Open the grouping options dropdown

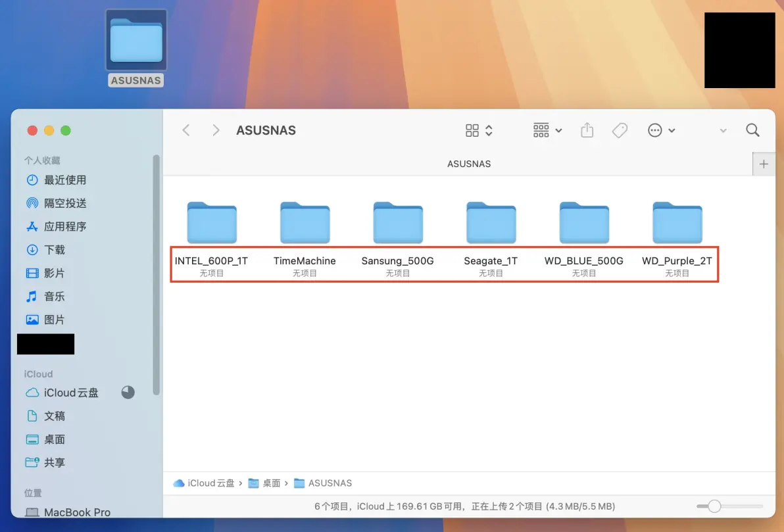point(547,130)
